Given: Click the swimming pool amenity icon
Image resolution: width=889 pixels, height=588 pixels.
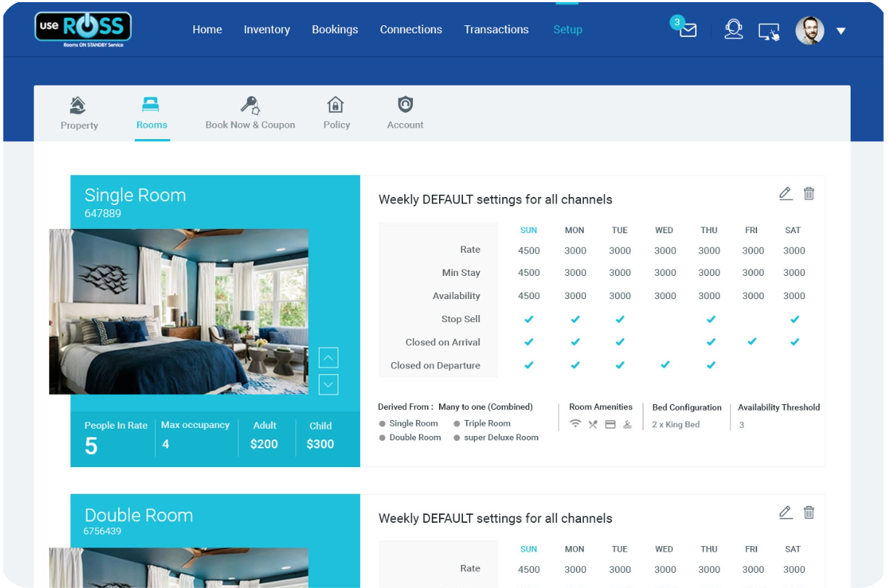Looking at the screenshot, I should coord(627,424).
